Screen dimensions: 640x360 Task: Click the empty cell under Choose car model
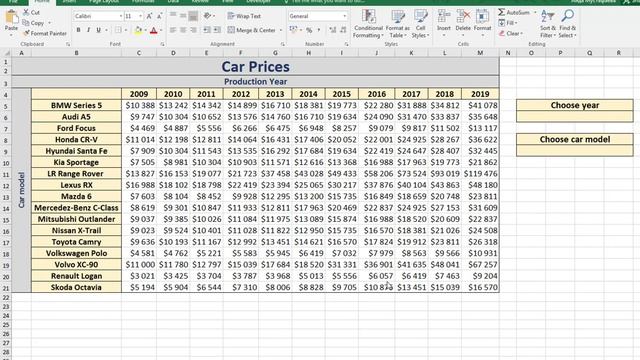click(575, 151)
